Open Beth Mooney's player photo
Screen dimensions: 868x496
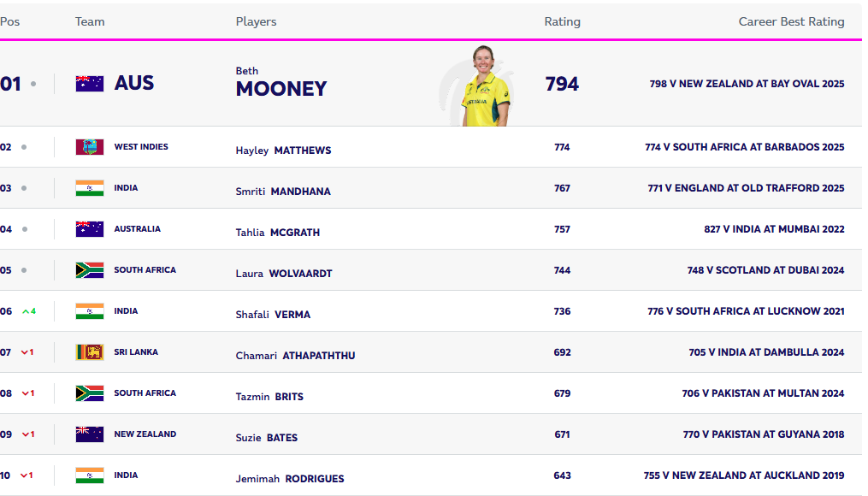[485, 86]
